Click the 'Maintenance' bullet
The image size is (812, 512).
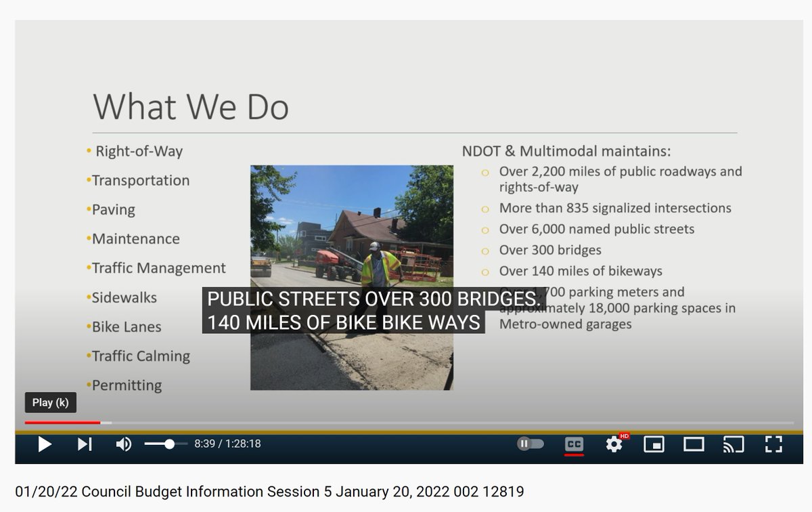(x=135, y=239)
